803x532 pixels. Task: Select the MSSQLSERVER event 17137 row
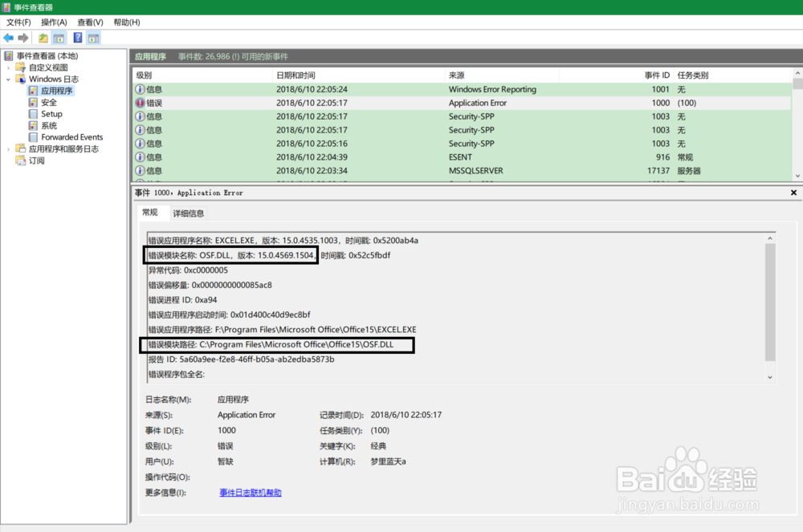(x=462, y=170)
